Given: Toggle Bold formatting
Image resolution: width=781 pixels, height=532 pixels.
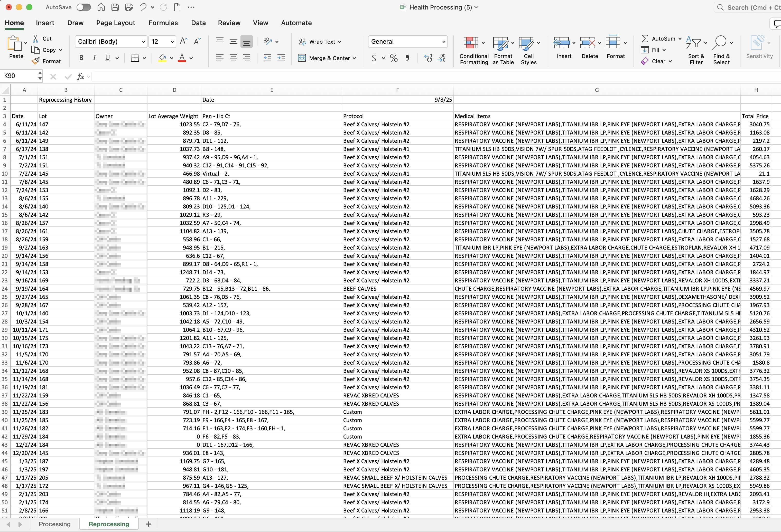Looking at the screenshot, I should (81, 58).
